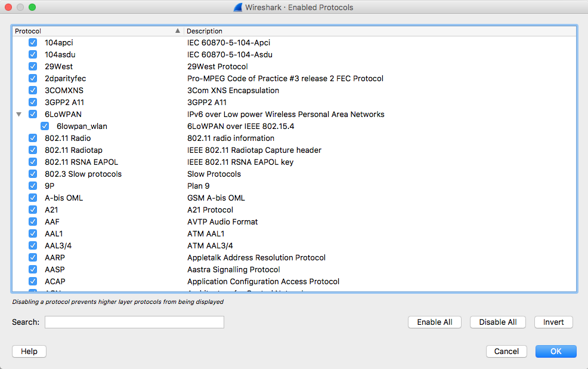Image resolution: width=588 pixels, height=369 pixels.
Task: Focus the Search input field
Action: pos(134,322)
